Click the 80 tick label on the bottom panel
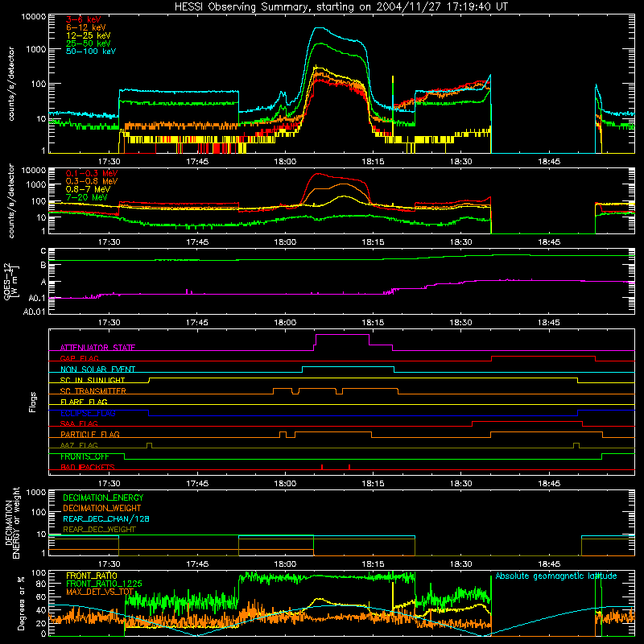Screen dimensions: 644x644 41,584
